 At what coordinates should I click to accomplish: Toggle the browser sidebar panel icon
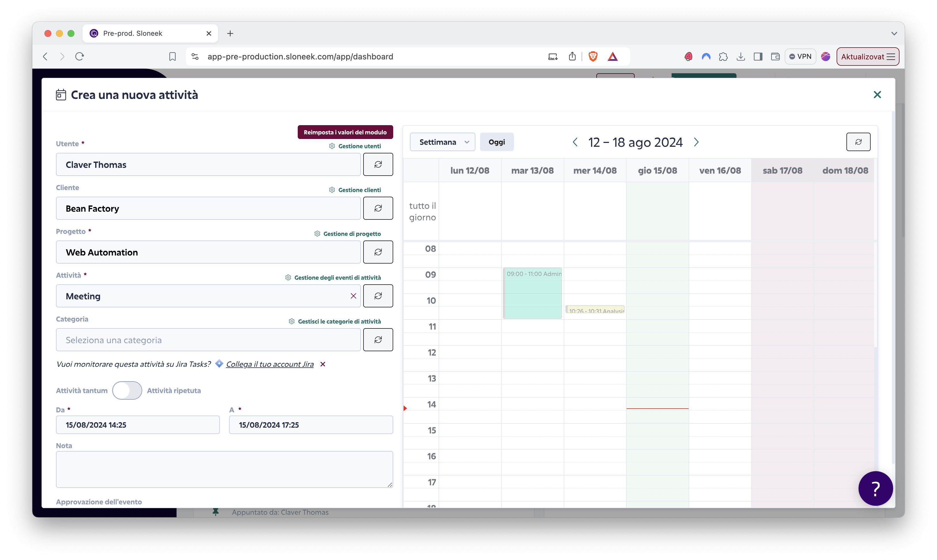pyautogui.click(x=758, y=57)
